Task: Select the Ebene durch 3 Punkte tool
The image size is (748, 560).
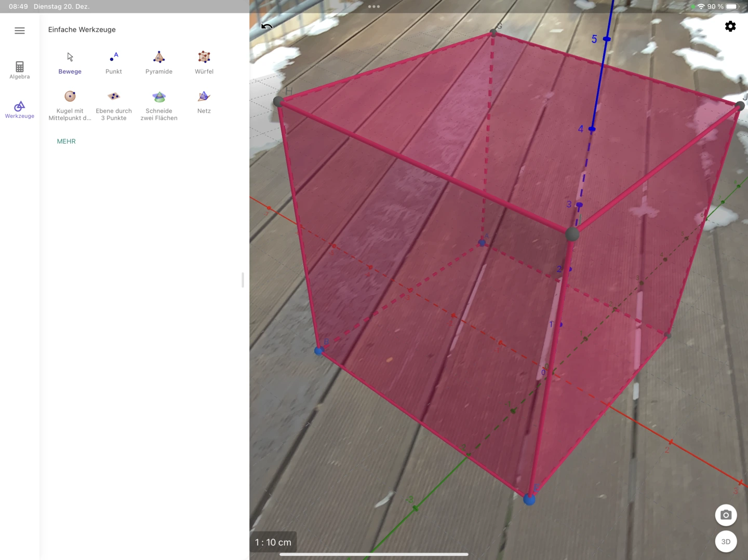Action: [x=114, y=103]
